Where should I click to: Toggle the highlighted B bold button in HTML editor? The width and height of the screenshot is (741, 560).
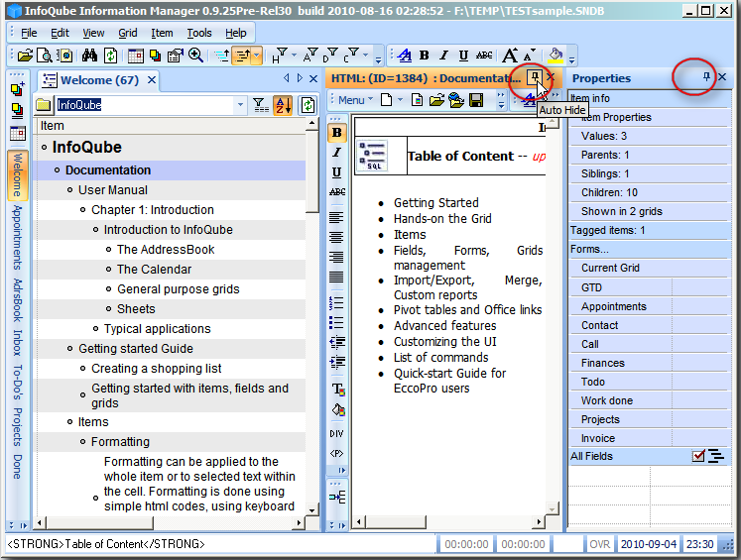(x=337, y=133)
